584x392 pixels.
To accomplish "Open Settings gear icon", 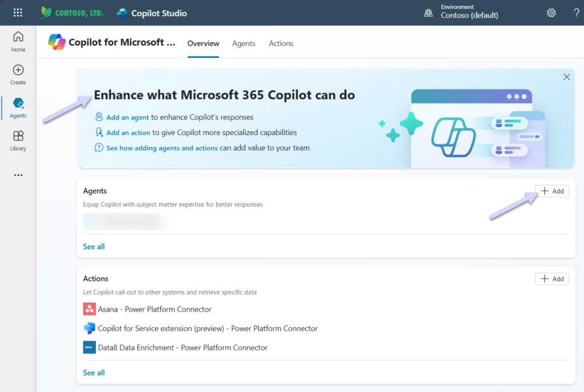I will point(551,13).
